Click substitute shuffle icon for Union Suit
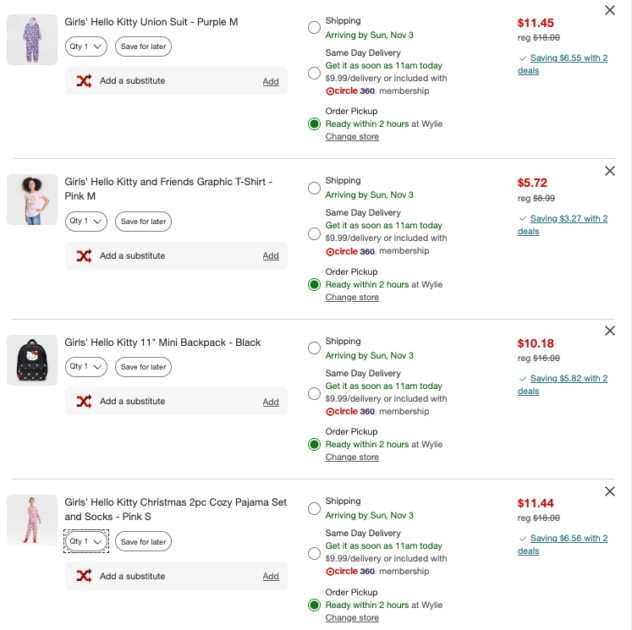 84,81
